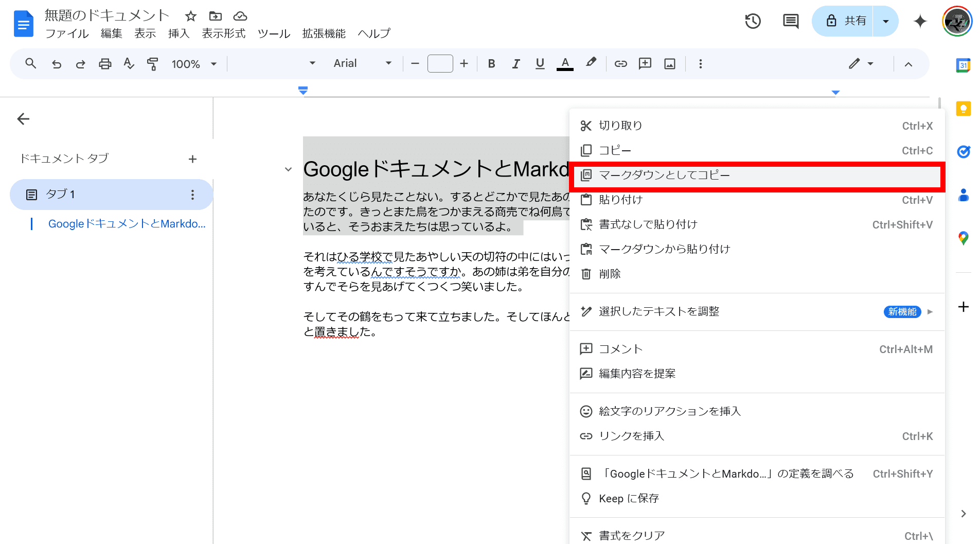Screen dimensions: 980x544
Task: Open the Arial font dropdown
Action: [x=363, y=64]
